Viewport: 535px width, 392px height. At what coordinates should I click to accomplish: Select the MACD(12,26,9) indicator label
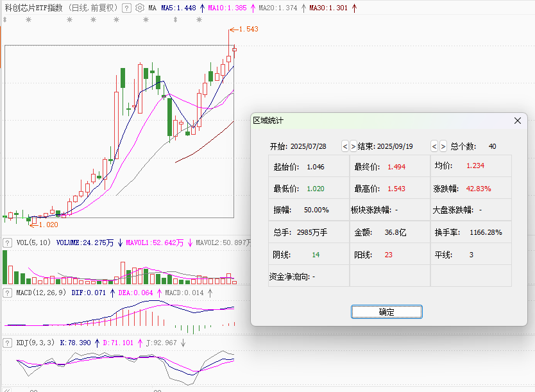(x=41, y=293)
